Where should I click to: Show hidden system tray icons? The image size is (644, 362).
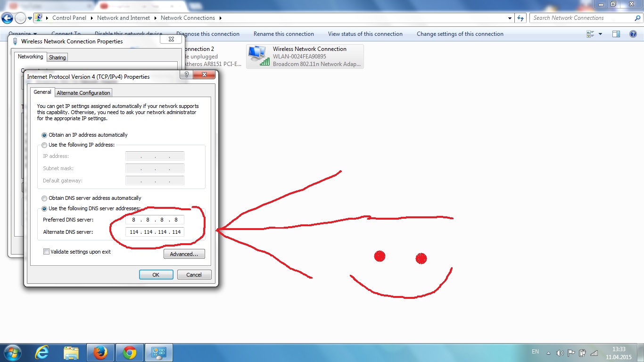[x=548, y=353]
